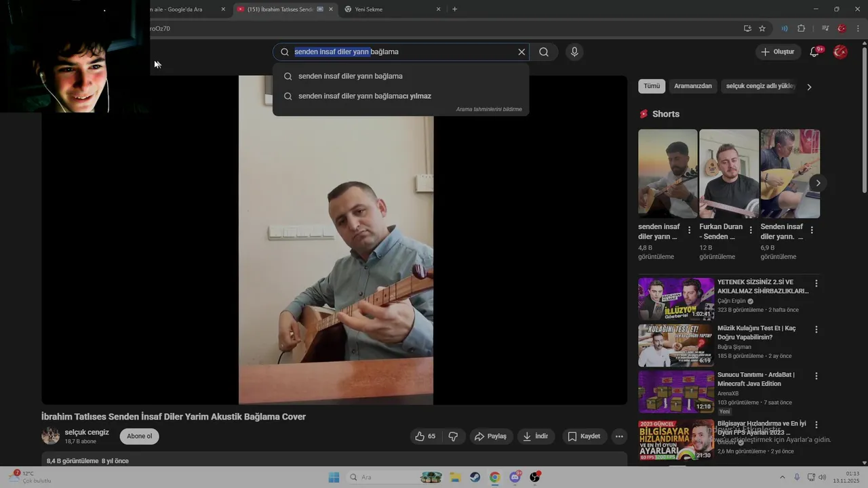
Task: Open more actions three-dot button under video
Action: point(619,436)
